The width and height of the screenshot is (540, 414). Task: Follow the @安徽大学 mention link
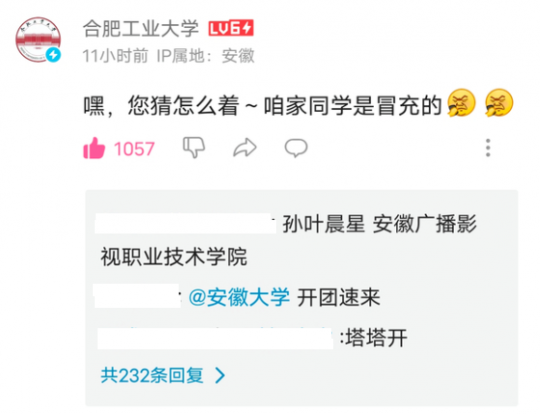click(239, 297)
